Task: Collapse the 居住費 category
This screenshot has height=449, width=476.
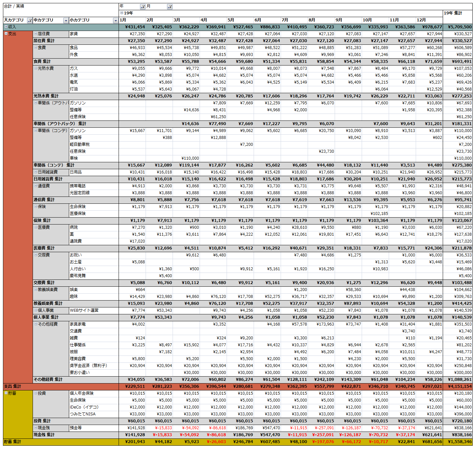Action: point(36,34)
